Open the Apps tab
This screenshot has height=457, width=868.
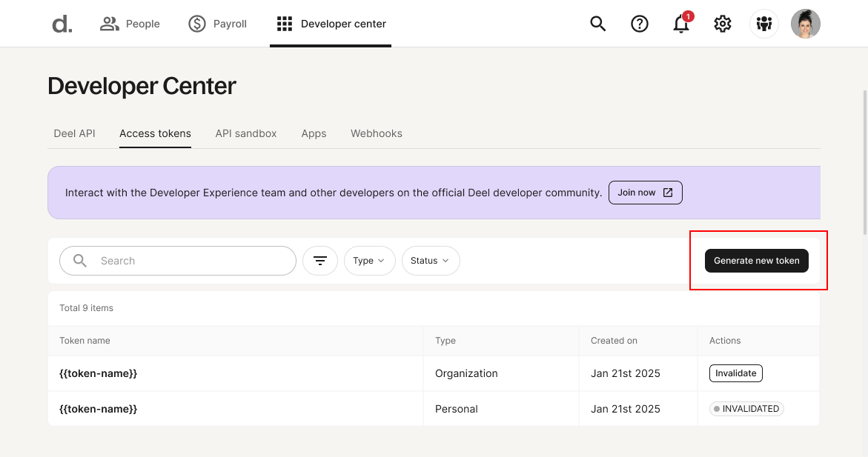pos(314,133)
